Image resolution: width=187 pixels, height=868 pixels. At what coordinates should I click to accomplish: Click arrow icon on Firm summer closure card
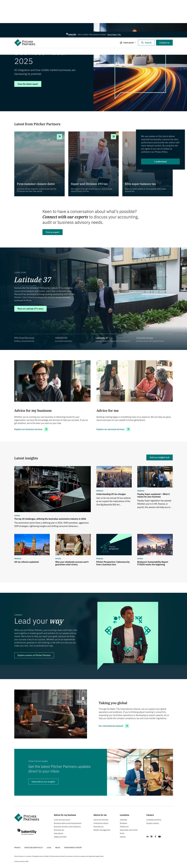(x=59, y=137)
